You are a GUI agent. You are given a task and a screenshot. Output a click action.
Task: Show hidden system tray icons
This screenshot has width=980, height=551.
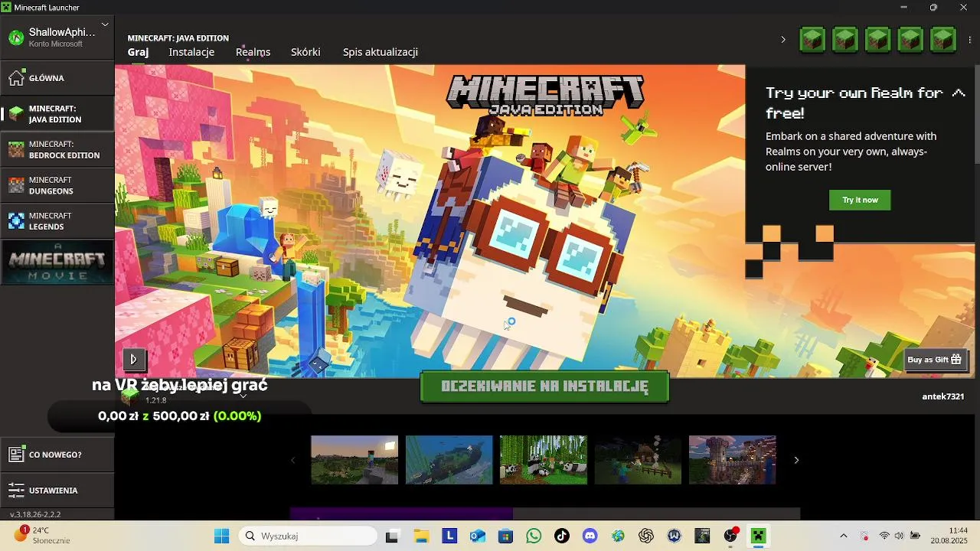click(844, 536)
